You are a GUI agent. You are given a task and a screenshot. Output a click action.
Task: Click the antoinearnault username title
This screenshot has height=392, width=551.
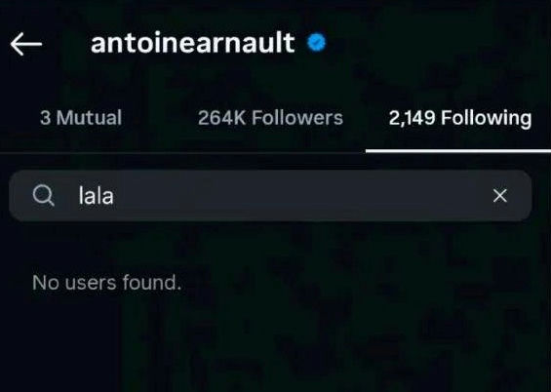[x=192, y=43]
